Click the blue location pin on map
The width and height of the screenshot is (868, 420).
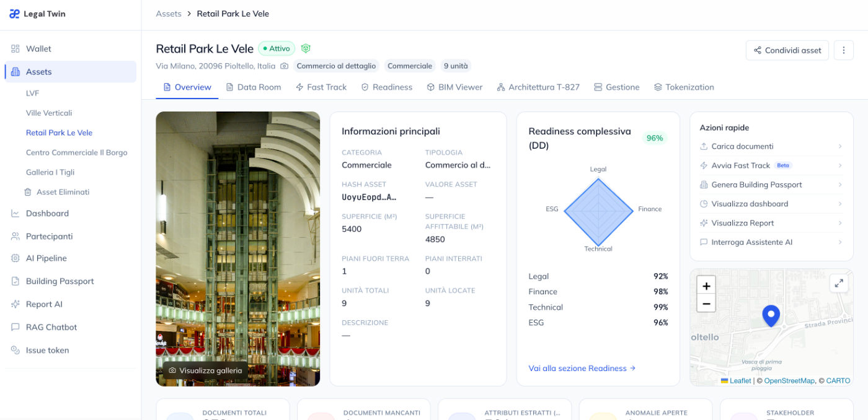(x=771, y=315)
